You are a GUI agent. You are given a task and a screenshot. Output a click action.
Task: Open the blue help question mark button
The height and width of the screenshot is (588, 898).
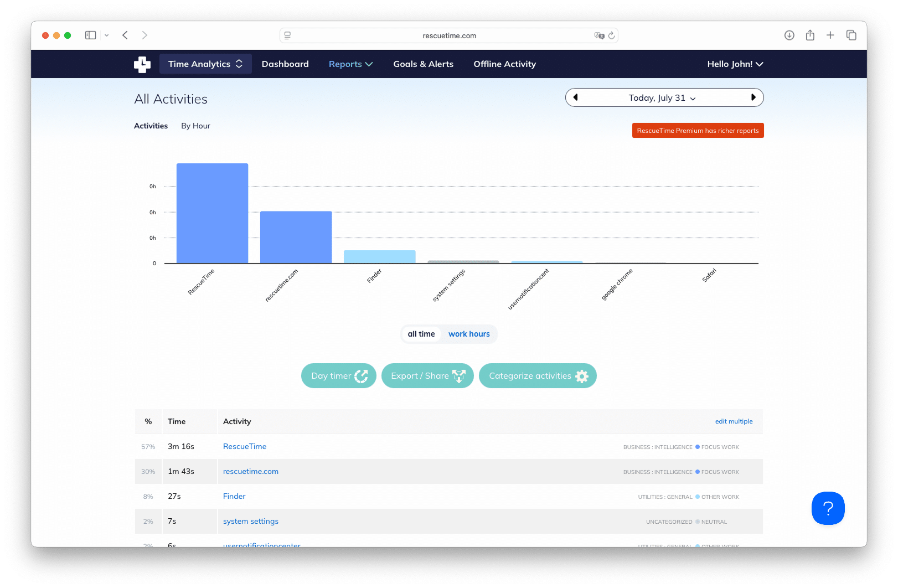tap(828, 508)
